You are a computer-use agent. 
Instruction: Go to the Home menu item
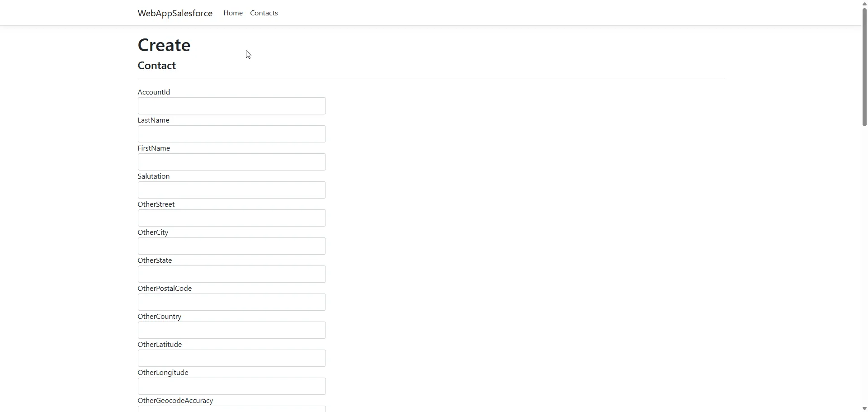tap(233, 13)
